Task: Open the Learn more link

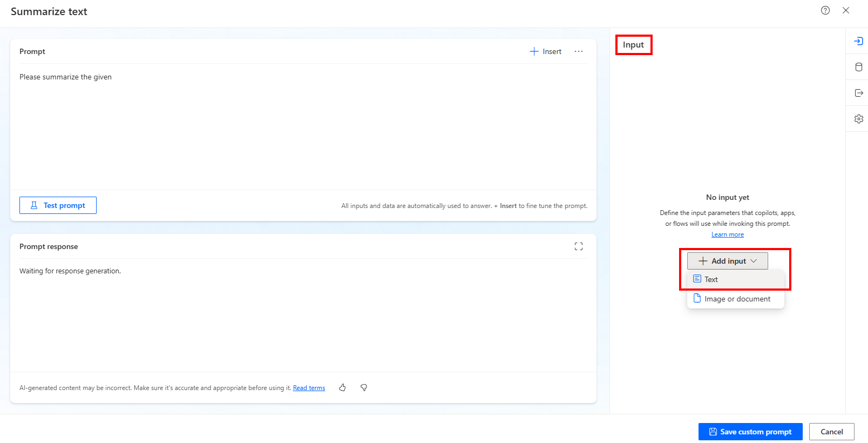Action: tap(727, 234)
